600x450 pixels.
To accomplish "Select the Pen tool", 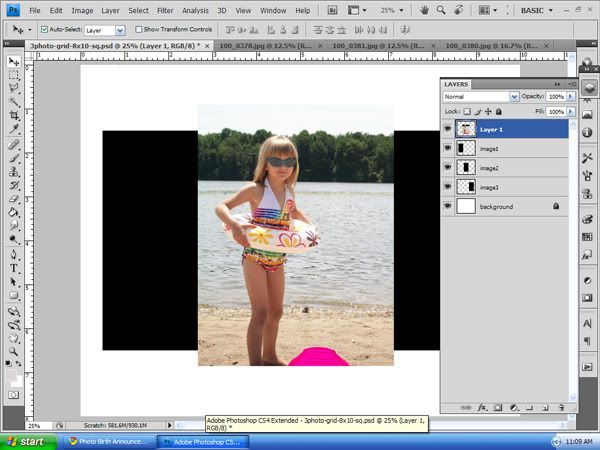I will click(14, 254).
